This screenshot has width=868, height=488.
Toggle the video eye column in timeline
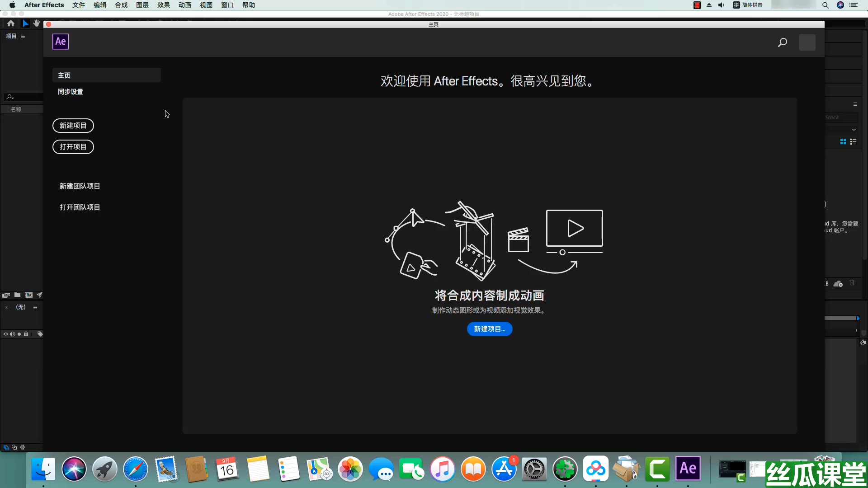(x=6, y=334)
